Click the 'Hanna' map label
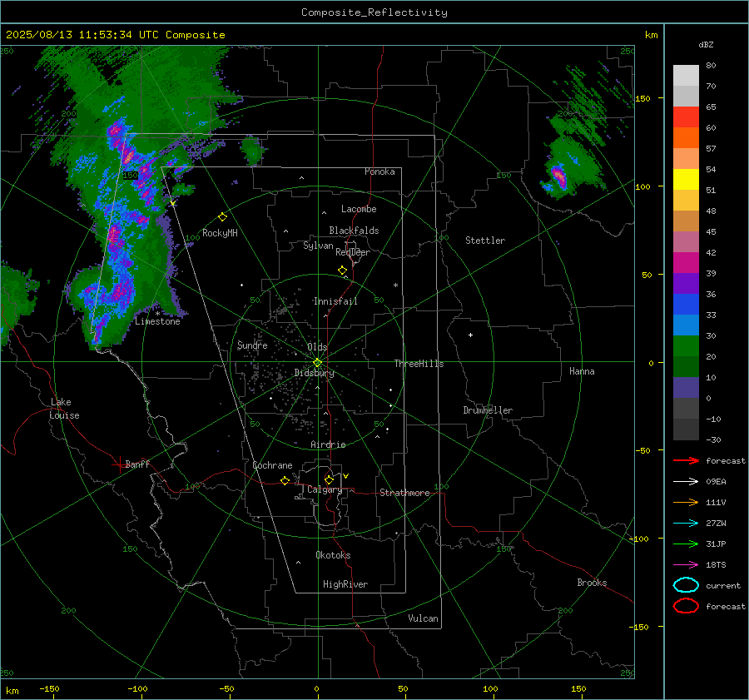Viewport: 749px width, 700px height. (x=582, y=371)
